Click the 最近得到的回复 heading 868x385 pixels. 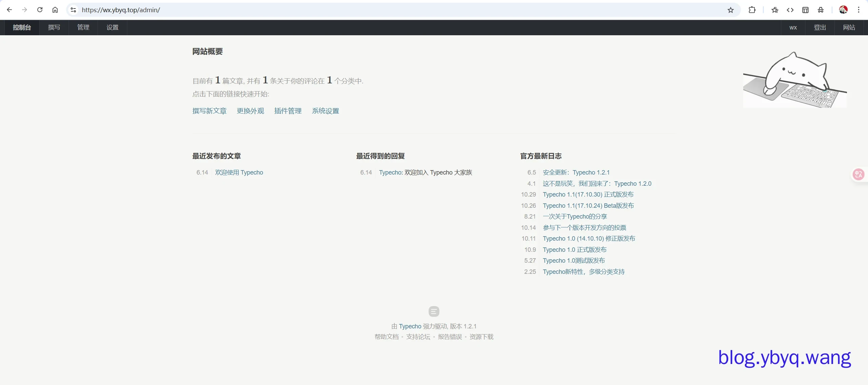(x=380, y=156)
